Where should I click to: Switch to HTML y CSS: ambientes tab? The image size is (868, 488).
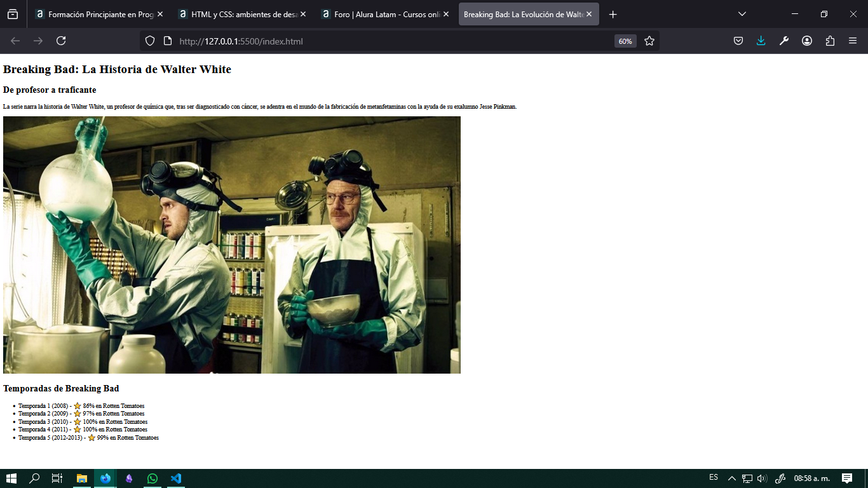(x=242, y=14)
